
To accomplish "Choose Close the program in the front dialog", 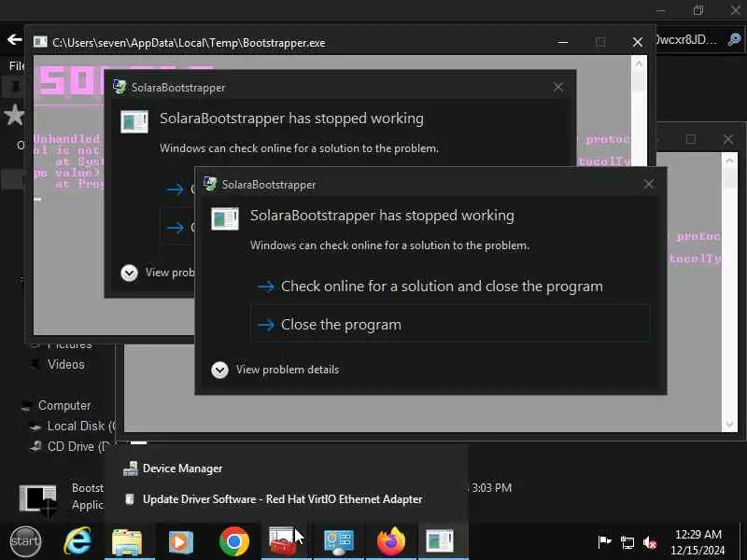I will point(451,324).
